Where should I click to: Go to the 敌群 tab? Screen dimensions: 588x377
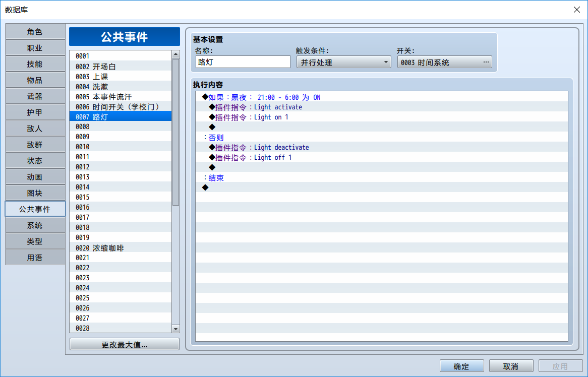coord(35,145)
